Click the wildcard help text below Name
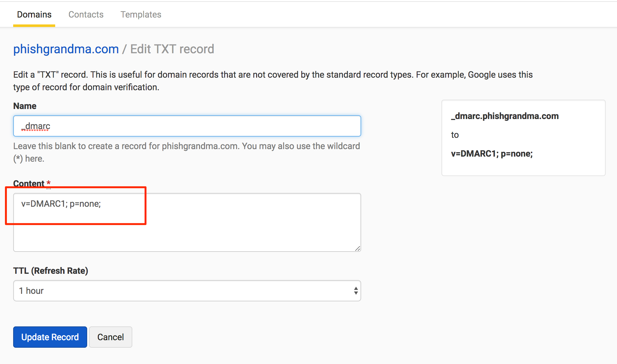The height and width of the screenshot is (364, 617). click(187, 152)
